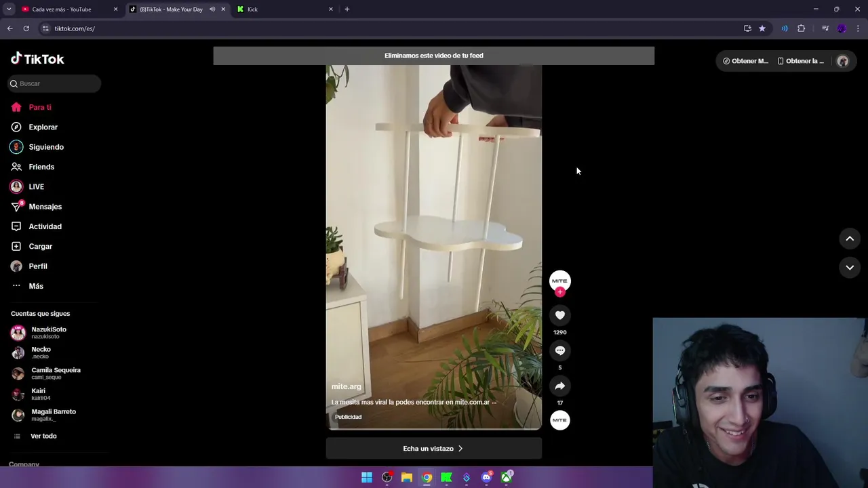Click the MITE sound disc at bottom
Image resolution: width=868 pixels, height=488 pixels.
[559, 420]
